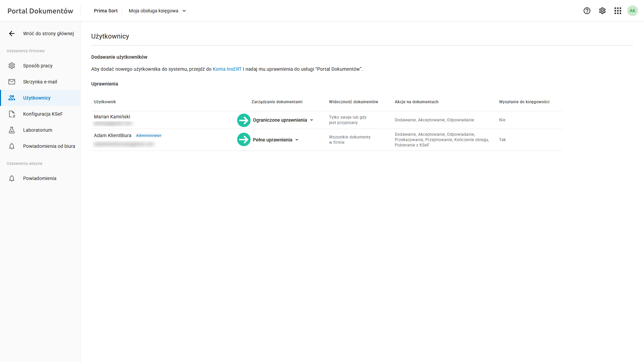This screenshot has height=362, width=644.
Task: Follow the Konta InsERT link
Action: click(x=227, y=69)
